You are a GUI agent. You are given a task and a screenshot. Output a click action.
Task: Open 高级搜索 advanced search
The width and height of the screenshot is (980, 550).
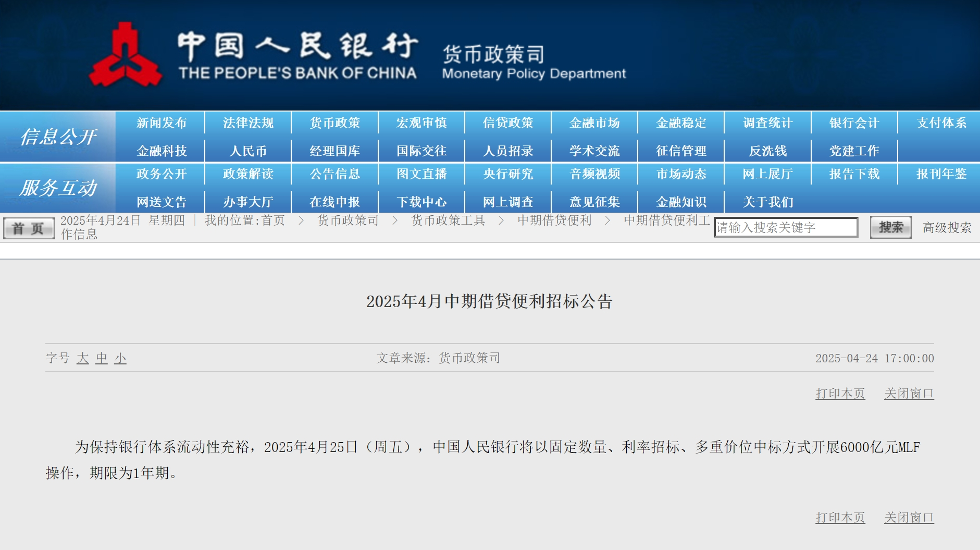pos(947,227)
